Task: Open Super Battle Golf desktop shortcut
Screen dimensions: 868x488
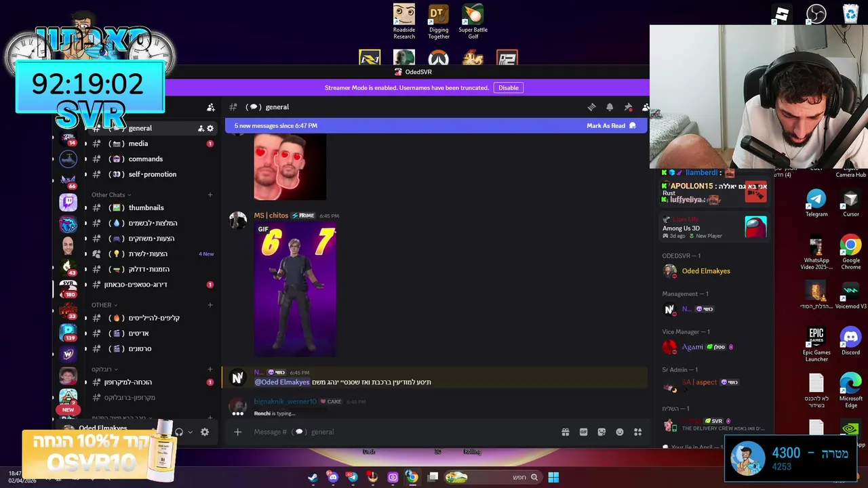Action: pos(473,22)
